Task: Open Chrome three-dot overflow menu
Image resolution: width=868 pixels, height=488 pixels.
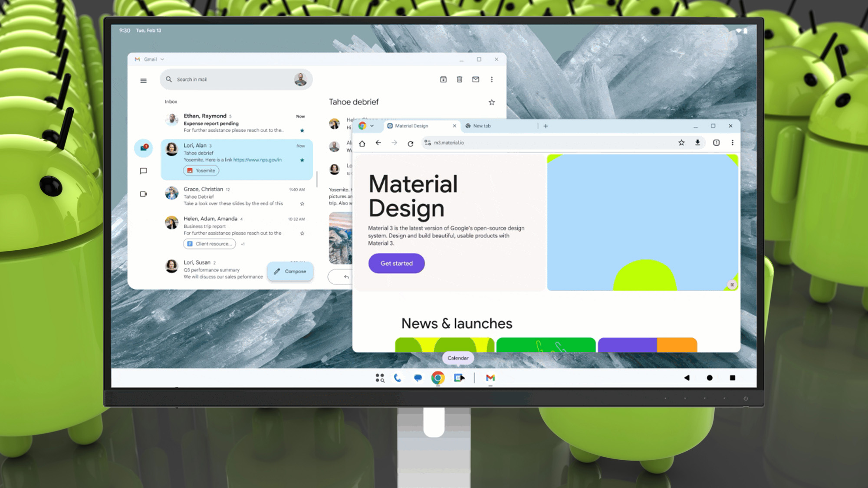Action: (733, 143)
